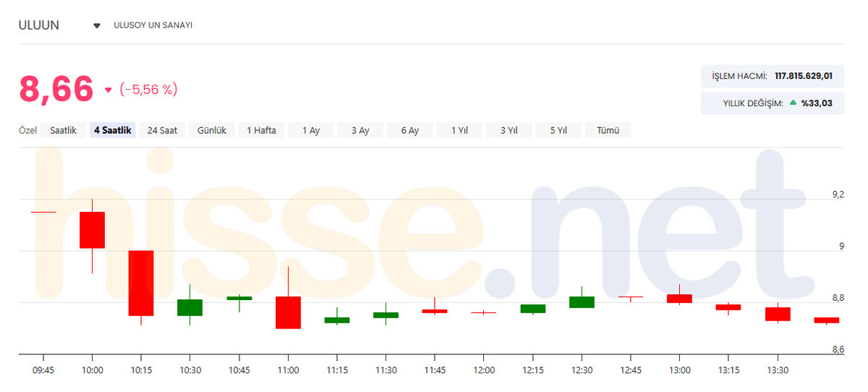Select the 4 Saatlik time range
Screen dimensions: 868x392
(x=112, y=130)
